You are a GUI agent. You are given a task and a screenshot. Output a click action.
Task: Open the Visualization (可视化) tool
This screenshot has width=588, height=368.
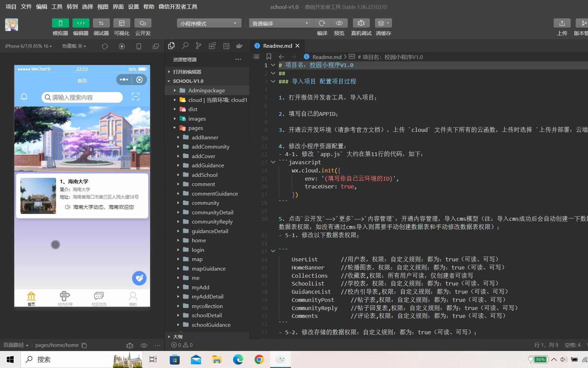[121, 23]
